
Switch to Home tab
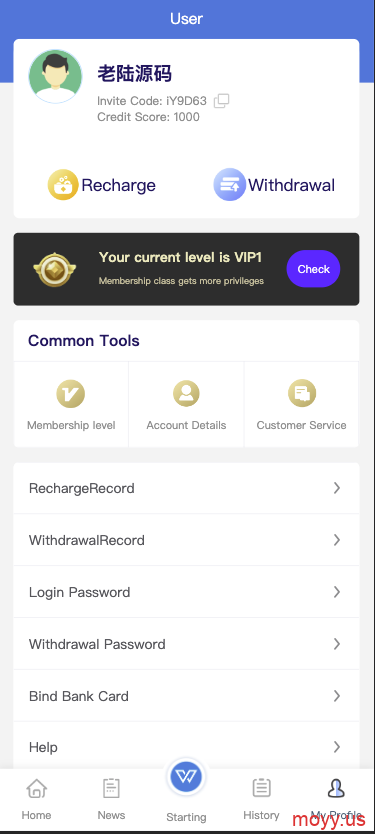pyautogui.click(x=37, y=798)
